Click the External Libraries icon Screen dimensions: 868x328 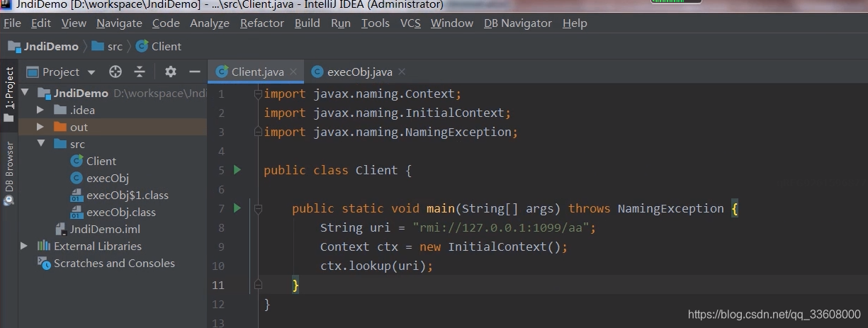click(x=44, y=246)
